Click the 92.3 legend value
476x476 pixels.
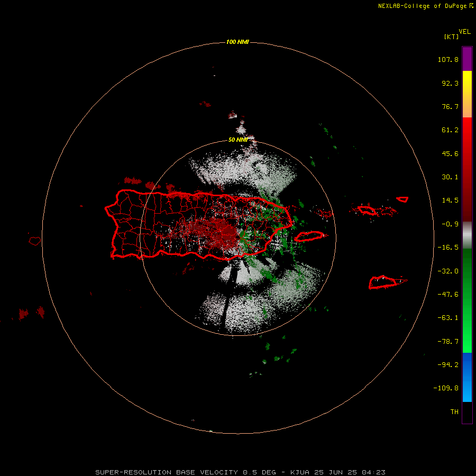450,83
